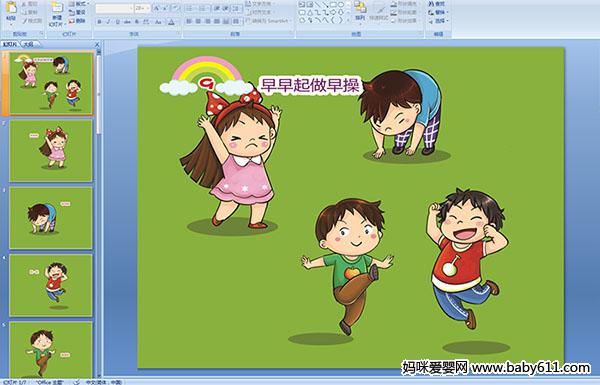Screen dimensions: 600x385
Task: Open the font name dropdown
Action: coord(114,8)
